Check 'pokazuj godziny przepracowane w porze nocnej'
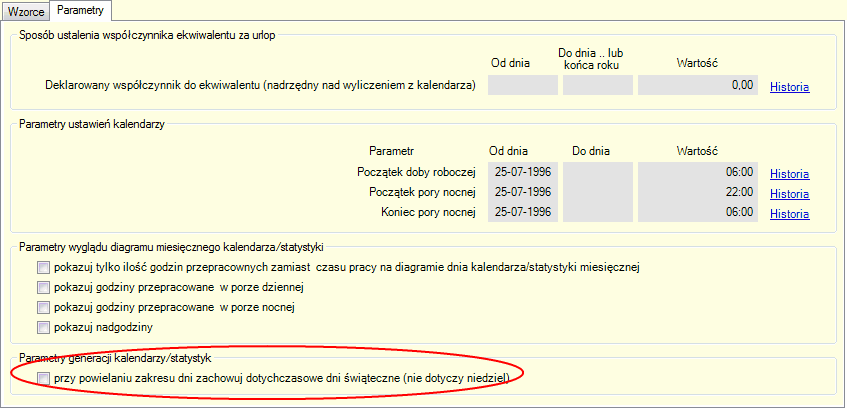This screenshot has width=847, height=409. [x=43, y=307]
